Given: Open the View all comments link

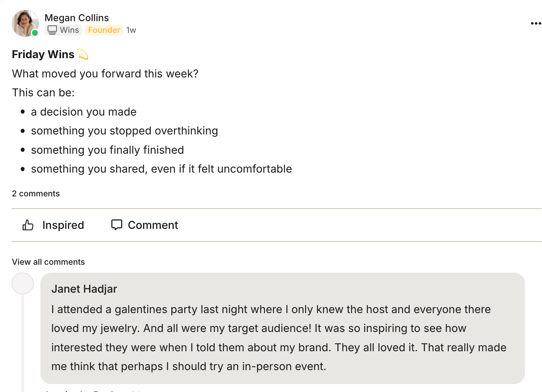Looking at the screenshot, I should click(48, 262).
